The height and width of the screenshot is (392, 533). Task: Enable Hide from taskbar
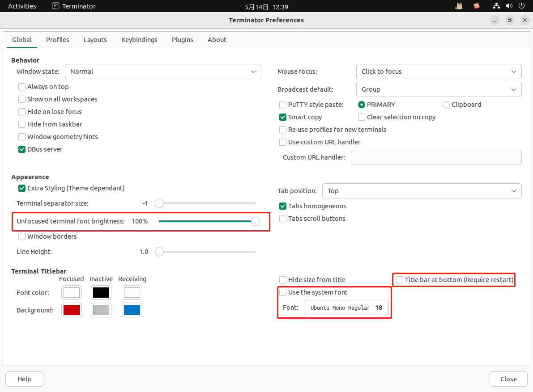(x=22, y=124)
